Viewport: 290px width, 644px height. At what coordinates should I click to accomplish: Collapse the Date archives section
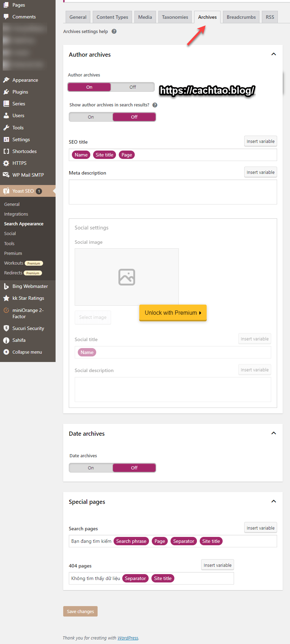coord(274,433)
